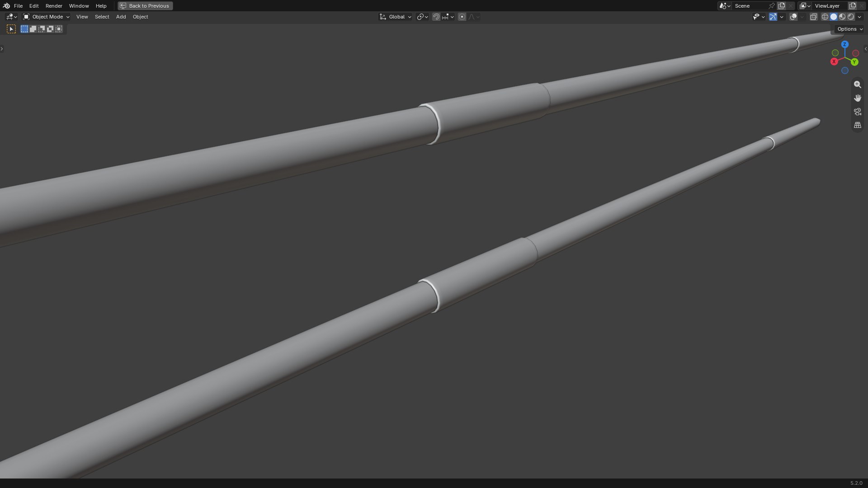Open the editor type dropdown

(11, 17)
